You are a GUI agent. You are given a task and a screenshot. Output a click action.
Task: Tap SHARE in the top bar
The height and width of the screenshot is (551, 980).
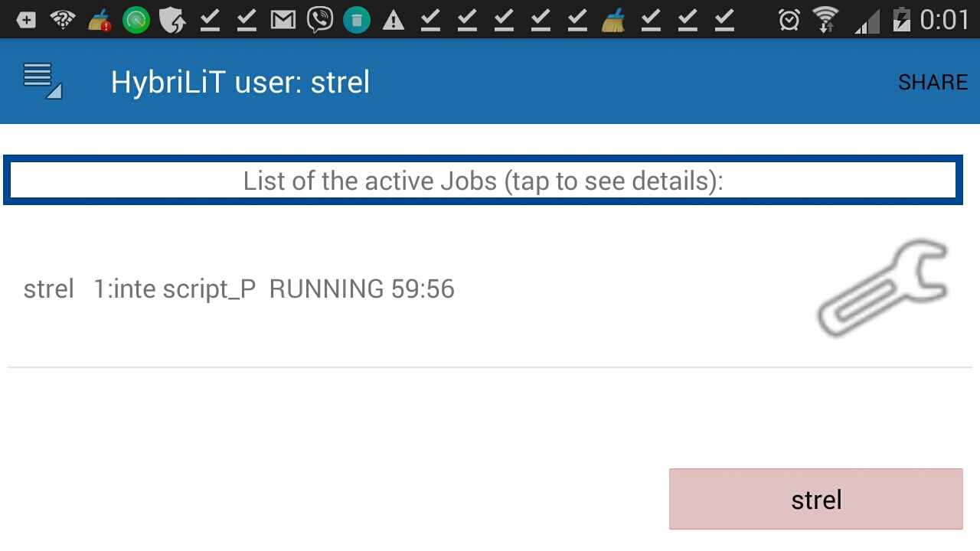click(x=933, y=82)
